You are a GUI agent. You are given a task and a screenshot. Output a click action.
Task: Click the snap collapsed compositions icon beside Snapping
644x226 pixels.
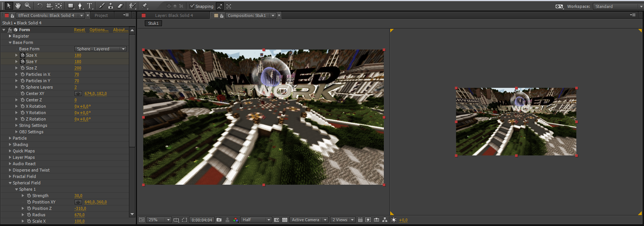tap(229, 6)
